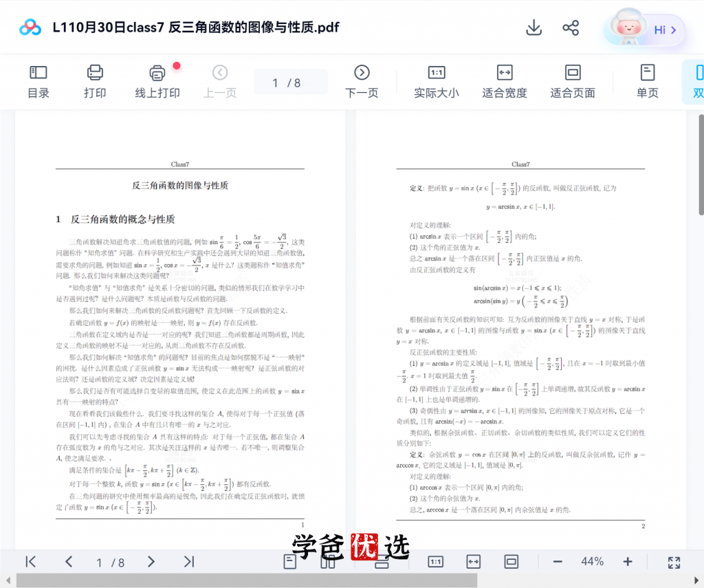Download the PDF with the download icon
Viewport: 704px width, 588px height.
(533, 28)
